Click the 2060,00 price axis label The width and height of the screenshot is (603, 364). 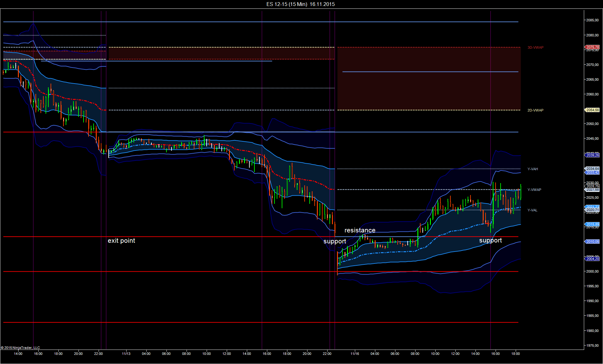point(592,94)
